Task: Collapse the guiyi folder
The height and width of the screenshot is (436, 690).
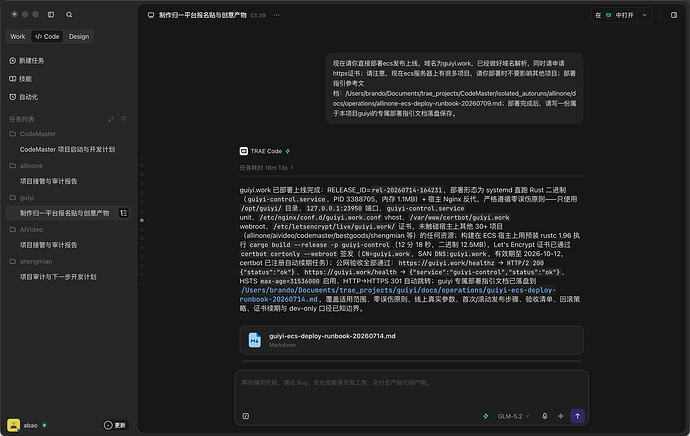Action: point(22,198)
